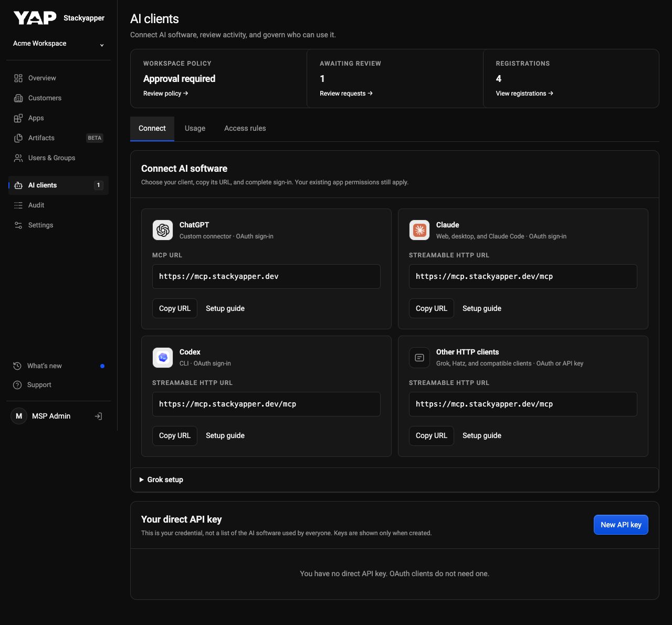Viewport: 672px width, 625px height.
Task: Open Audit in the sidebar
Action: click(58, 205)
